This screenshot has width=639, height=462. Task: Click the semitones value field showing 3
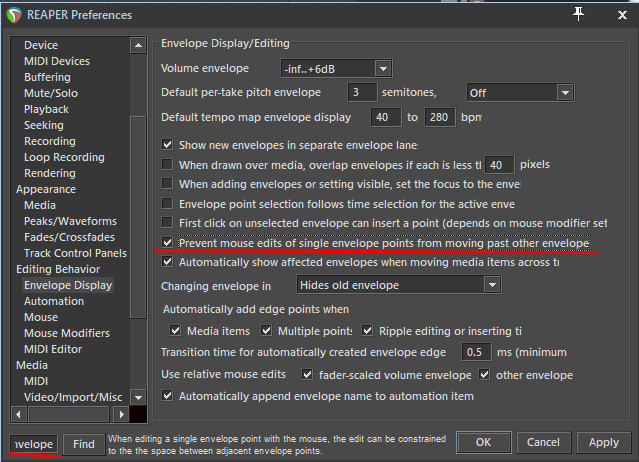click(x=362, y=92)
